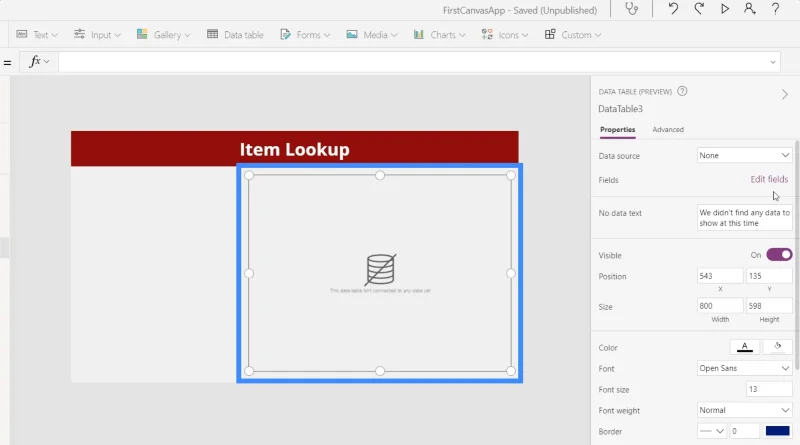Viewport: 800px width, 445px height.
Task: Open the Icons menu
Action: [505, 35]
